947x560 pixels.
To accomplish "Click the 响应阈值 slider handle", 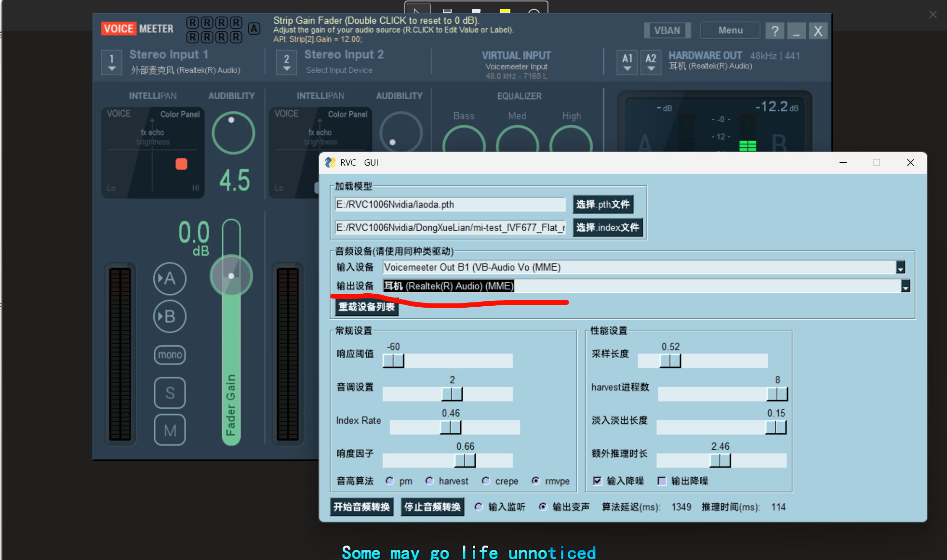I will click(x=393, y=361).
